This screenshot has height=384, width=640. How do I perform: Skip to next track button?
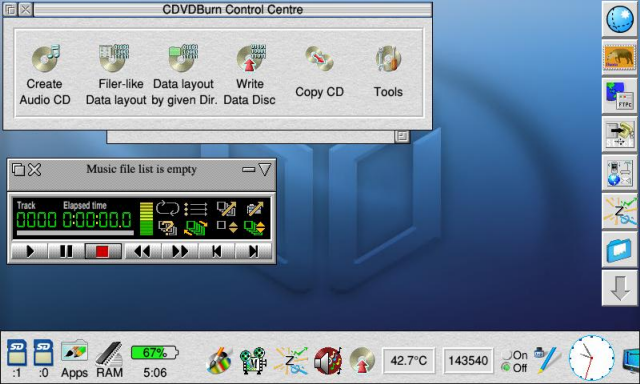click(253, 251)
